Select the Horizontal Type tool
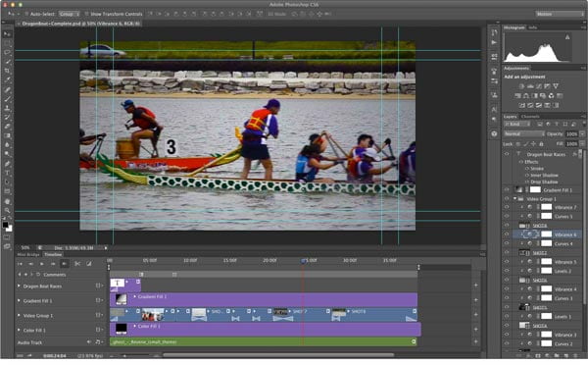588x365 pixels. point(7,173)
